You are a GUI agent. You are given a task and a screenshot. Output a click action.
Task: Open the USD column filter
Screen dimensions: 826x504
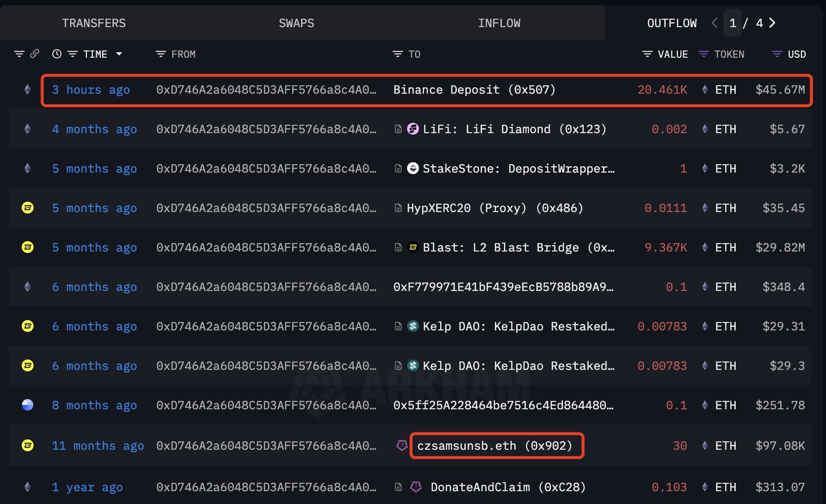777,54
